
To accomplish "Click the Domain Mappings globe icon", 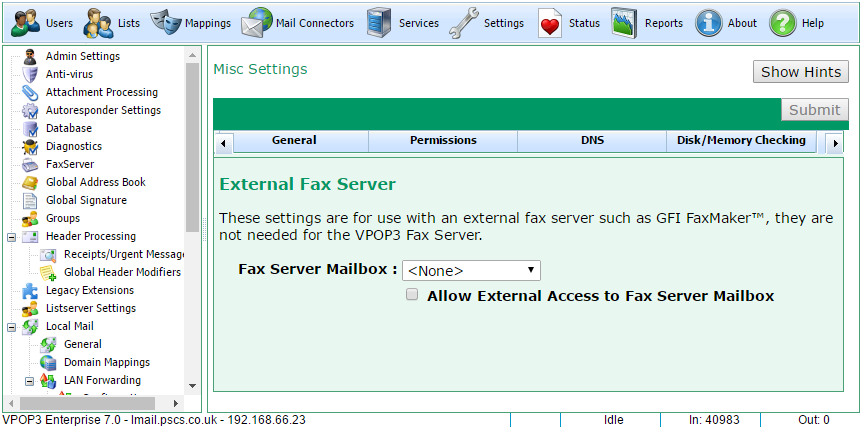I will click(x=48, y=363).
